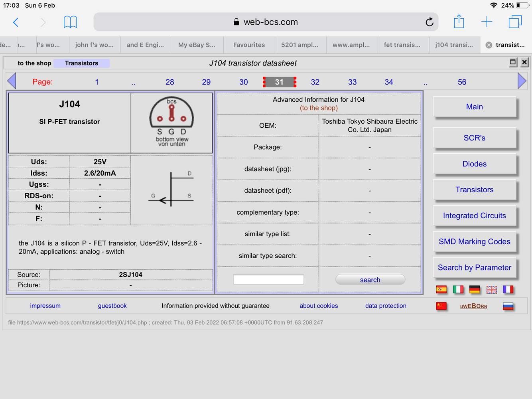
Task: Click the 2SJ104 source value
Action: (130, 275)
